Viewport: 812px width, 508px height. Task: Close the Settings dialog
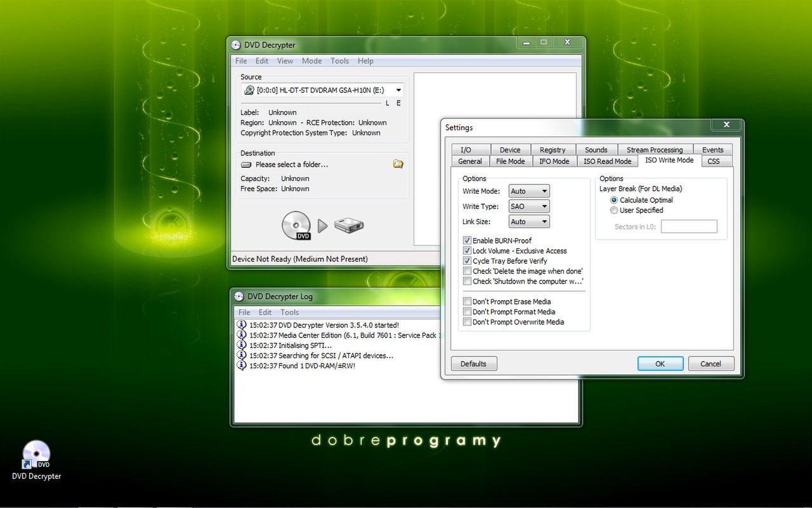pos(726,124)
